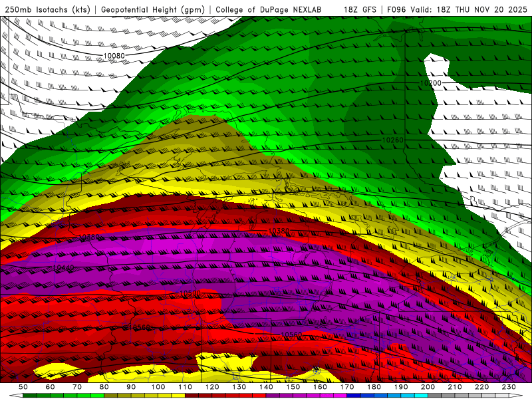532x399 pixels.
Task: Click the 'F096' forecast hour text
Action: [x=396, y=9]
